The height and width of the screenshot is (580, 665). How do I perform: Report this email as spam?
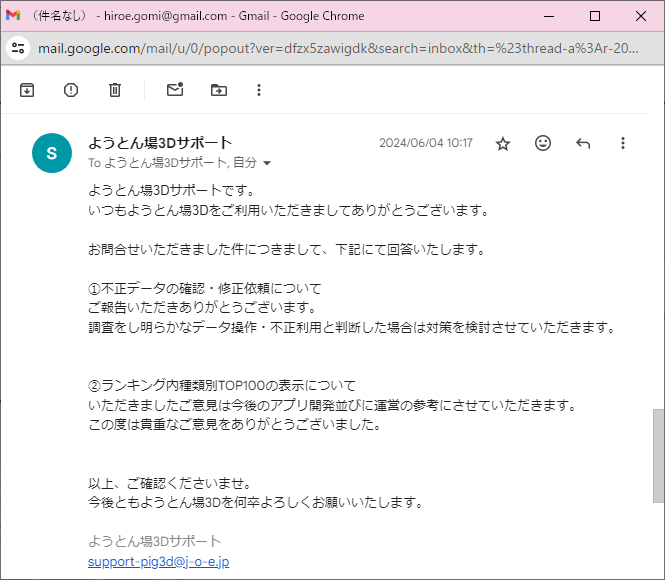[x=71, y=90]
